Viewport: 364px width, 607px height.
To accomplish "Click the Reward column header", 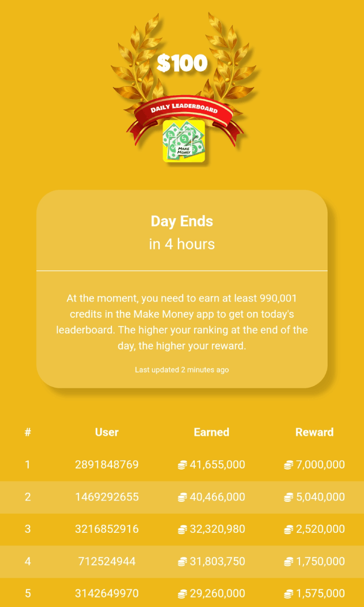I will coord(314,432).
